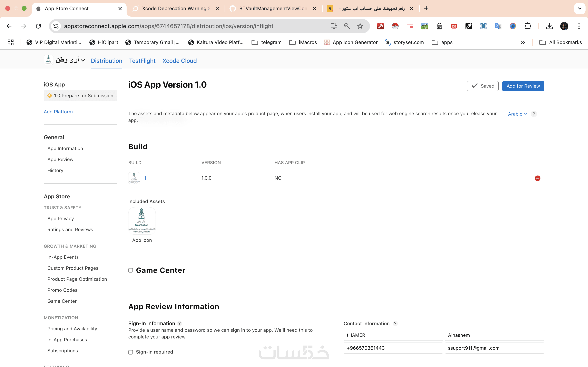This screenshot has height=367, width=588.
Task: Open the app switcher dropdown chevron
Action: (83, 60)
